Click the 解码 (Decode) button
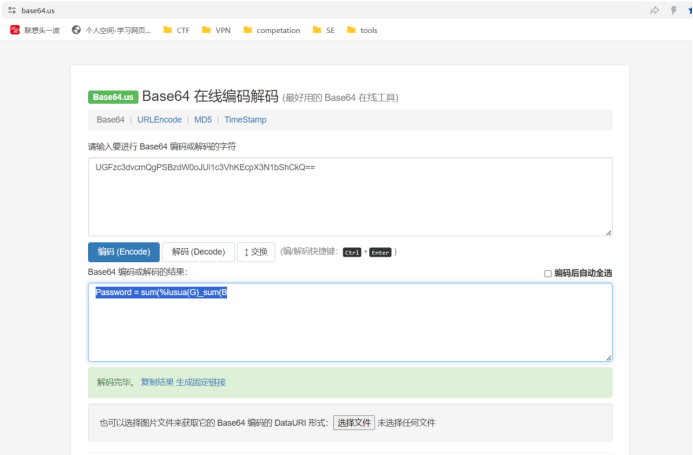The height and width of the screenshot is (455, 693). coord(198,252)
